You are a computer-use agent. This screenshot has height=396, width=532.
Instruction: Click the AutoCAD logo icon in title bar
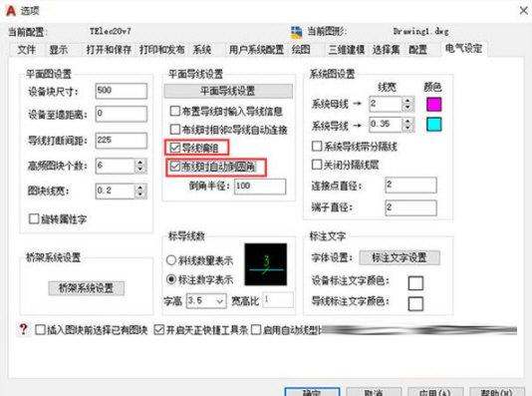point(11,11)
